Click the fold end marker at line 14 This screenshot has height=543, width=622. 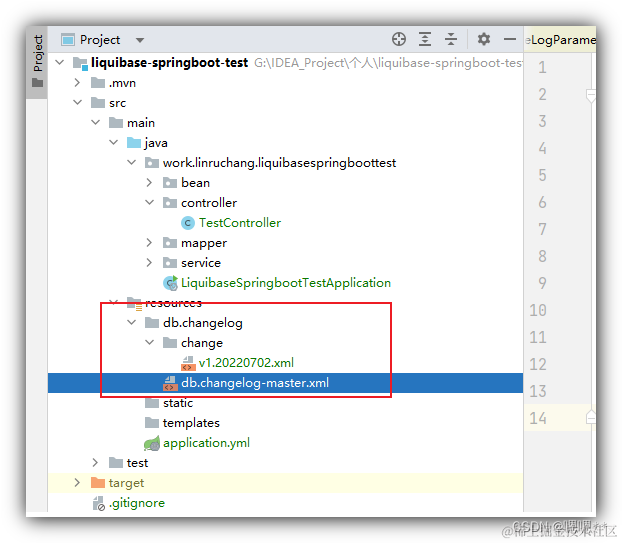tap(591, 417)
